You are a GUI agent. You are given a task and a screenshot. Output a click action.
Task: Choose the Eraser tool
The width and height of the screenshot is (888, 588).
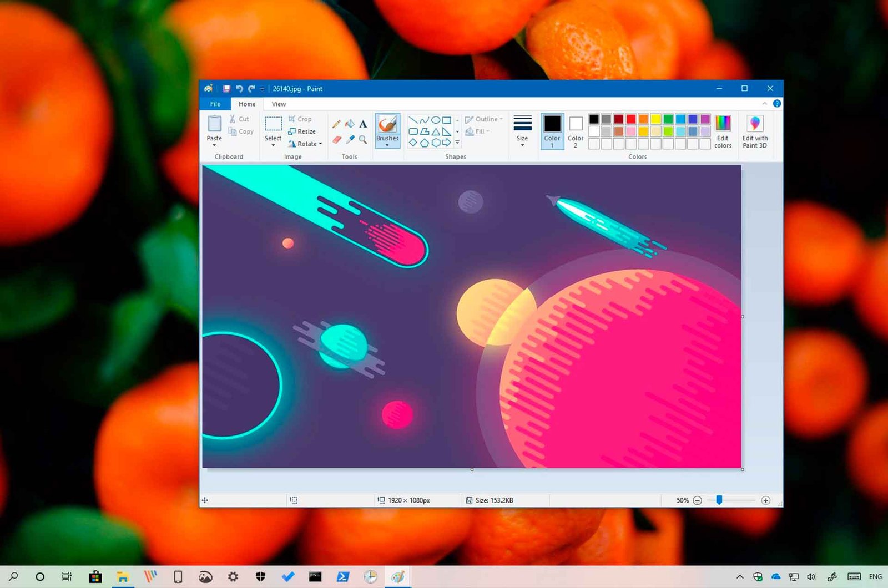click(x=336, y=140)
